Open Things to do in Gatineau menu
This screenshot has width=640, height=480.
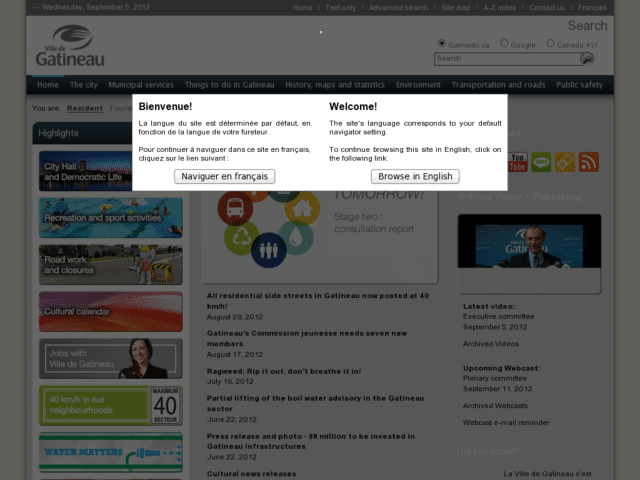(x=229, y=85)
